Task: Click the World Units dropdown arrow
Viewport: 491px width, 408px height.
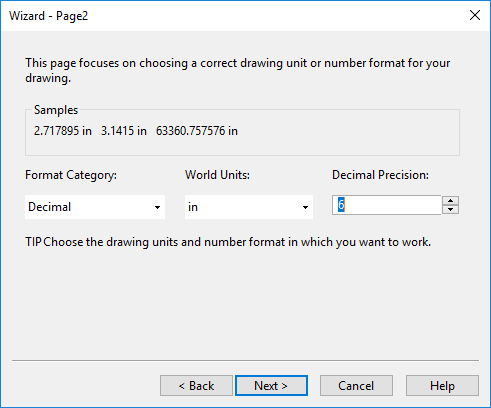Action: tap(305, 207)
